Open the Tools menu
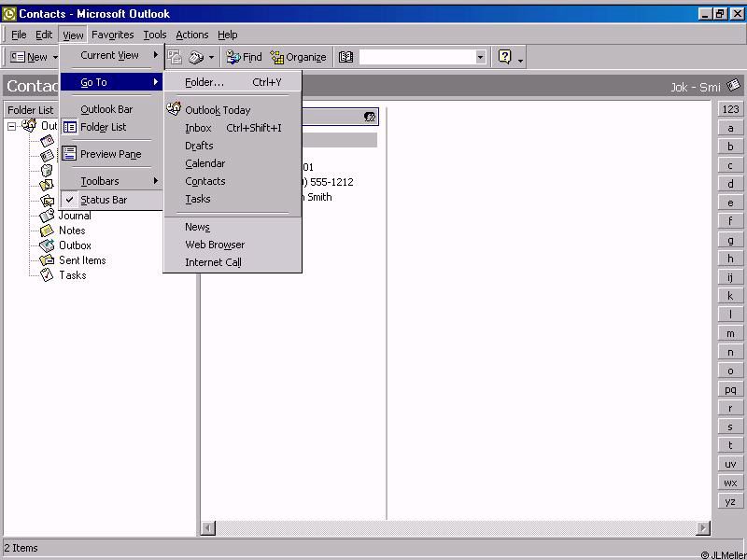The height and width of the screenshot is (560, 747). (155, 35)
